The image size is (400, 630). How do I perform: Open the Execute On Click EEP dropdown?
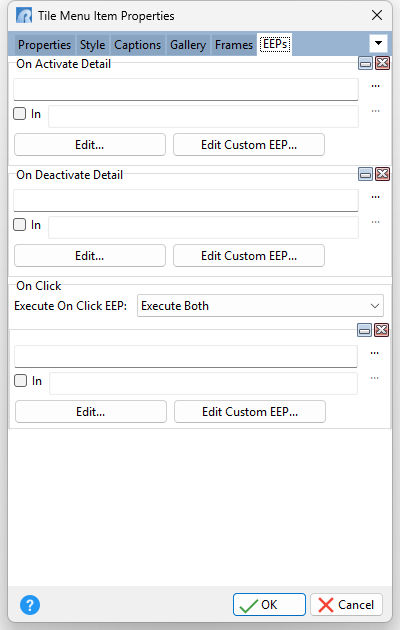pos(260,306)
